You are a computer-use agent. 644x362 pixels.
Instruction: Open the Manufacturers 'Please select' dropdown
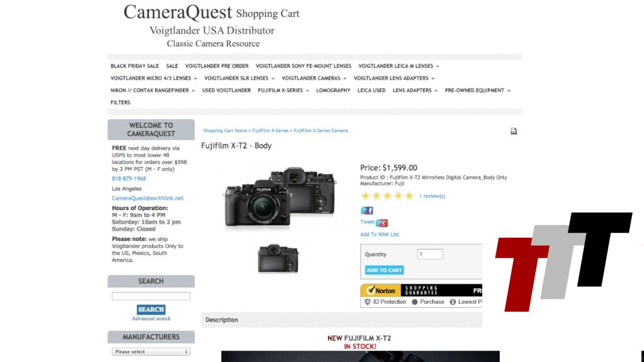click(151, 352)
